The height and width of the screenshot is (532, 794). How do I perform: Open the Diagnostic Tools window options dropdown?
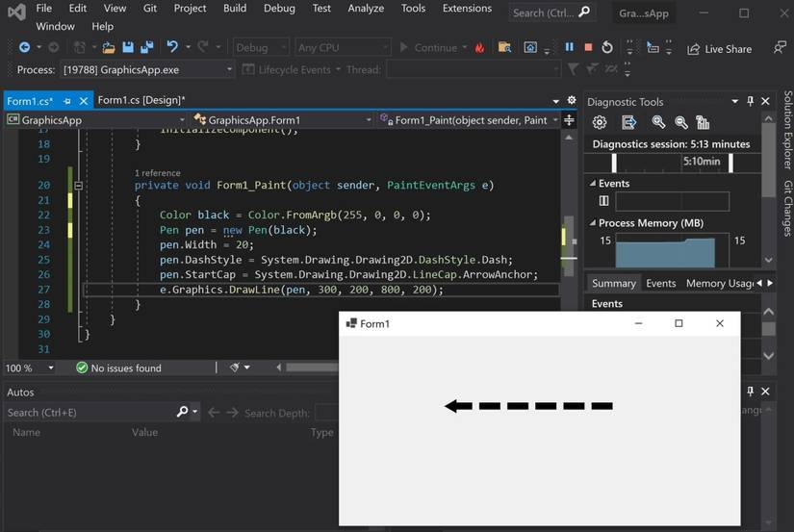[734, 101]
